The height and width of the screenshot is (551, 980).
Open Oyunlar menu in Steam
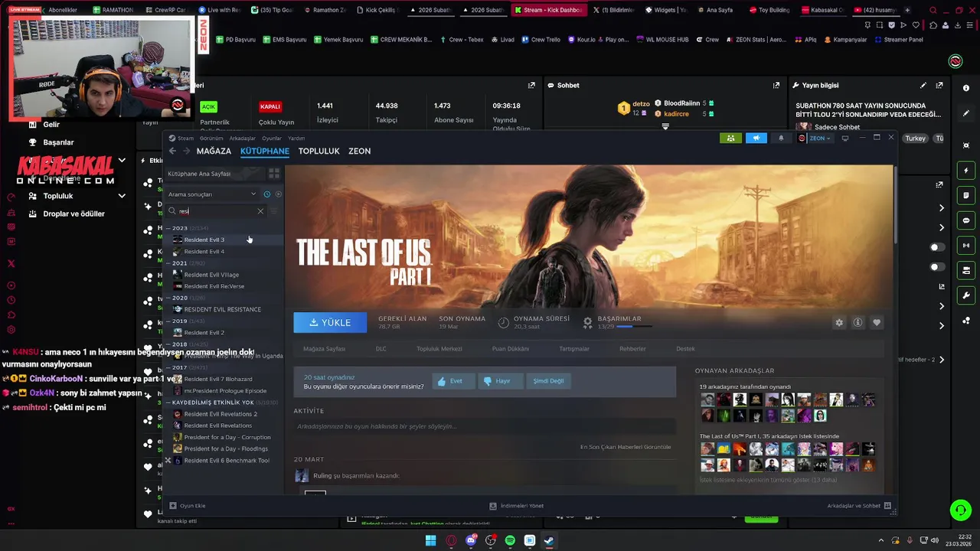point(272,139)
